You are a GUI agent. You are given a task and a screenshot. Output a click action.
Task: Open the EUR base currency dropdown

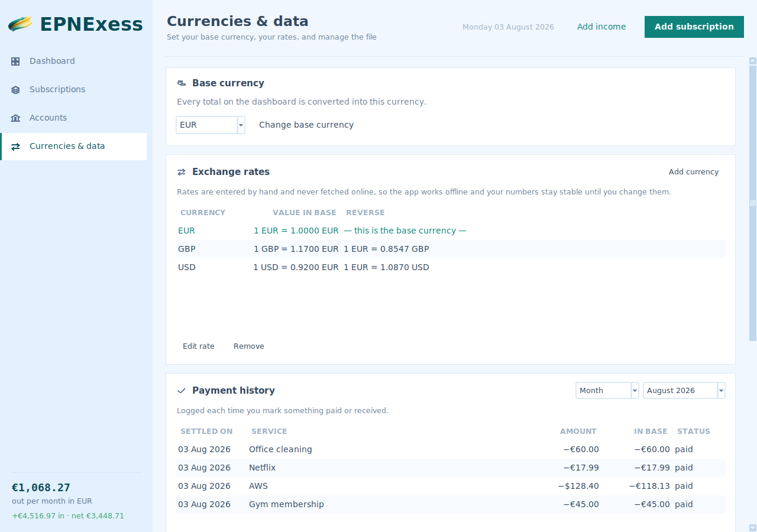(211, 125)
